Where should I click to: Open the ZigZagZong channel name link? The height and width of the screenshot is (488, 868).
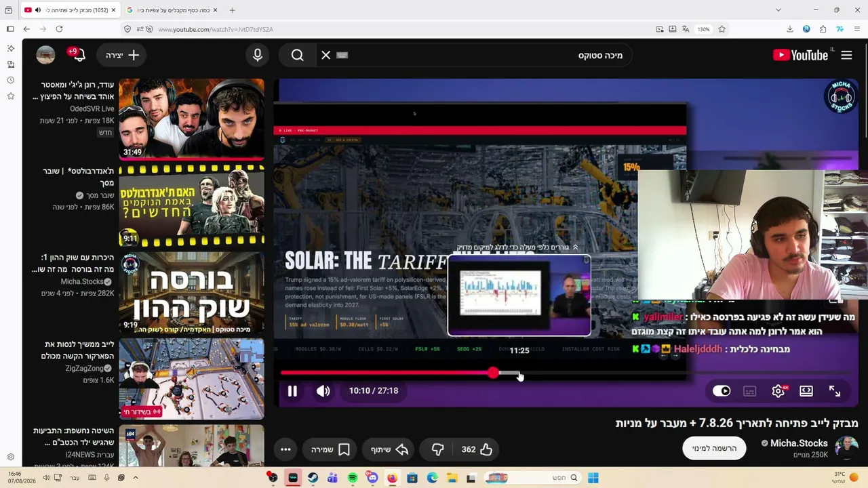(x=84, y=369)
